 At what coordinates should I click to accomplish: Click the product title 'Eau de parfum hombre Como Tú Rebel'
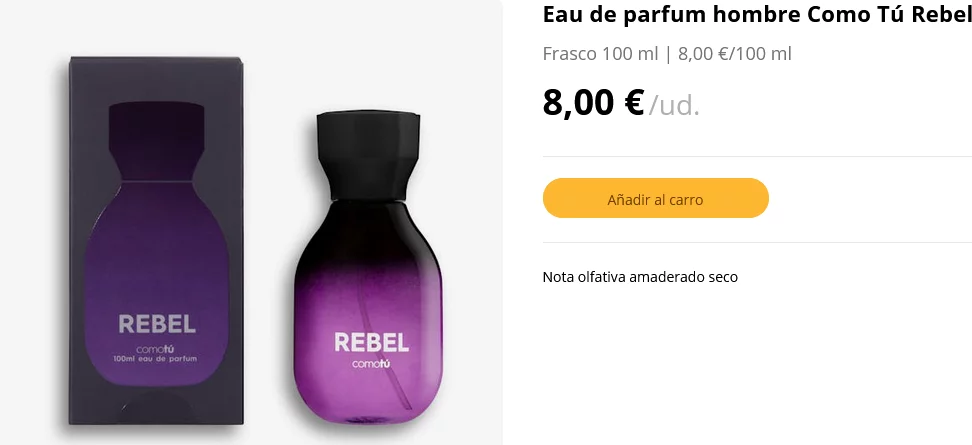[x=756, y=15]
